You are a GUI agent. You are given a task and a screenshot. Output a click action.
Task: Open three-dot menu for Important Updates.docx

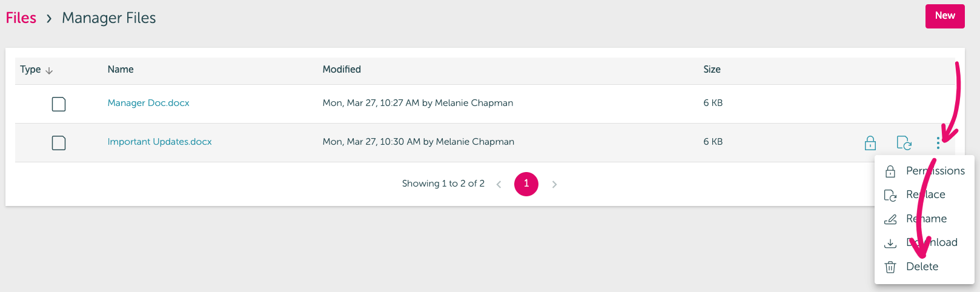938,143
